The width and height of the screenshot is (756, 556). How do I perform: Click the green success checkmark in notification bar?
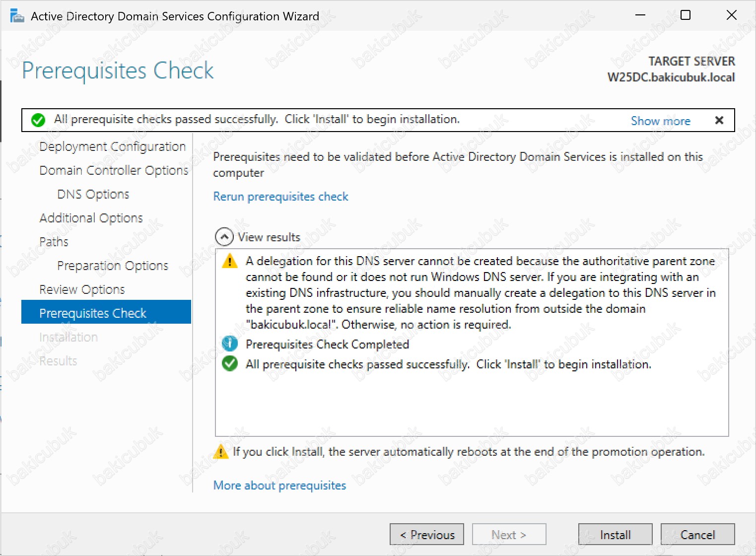38,120
